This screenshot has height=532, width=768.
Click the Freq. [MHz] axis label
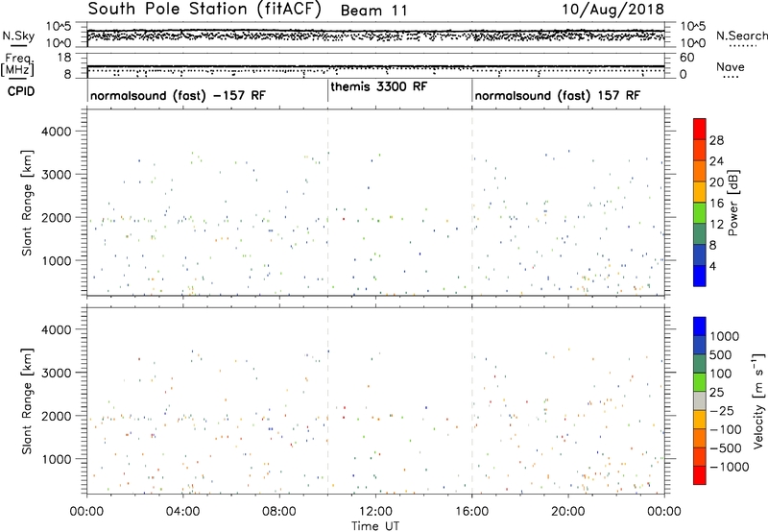[x=17, y=65]
